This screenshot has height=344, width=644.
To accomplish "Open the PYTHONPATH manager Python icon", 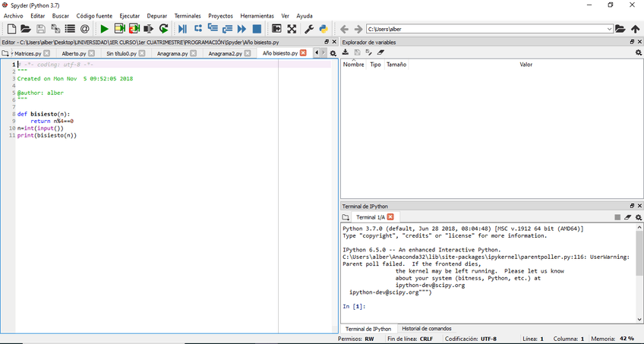I will 323,29.
